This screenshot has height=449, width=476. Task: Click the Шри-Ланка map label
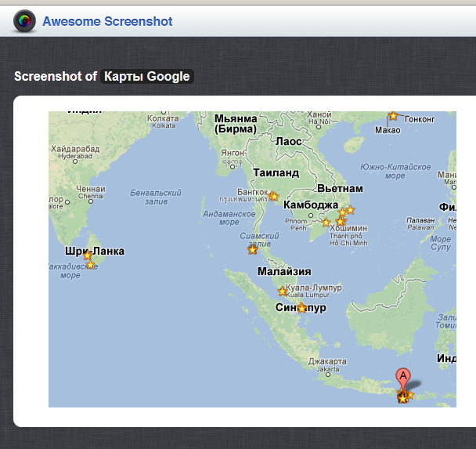[95, 252]
